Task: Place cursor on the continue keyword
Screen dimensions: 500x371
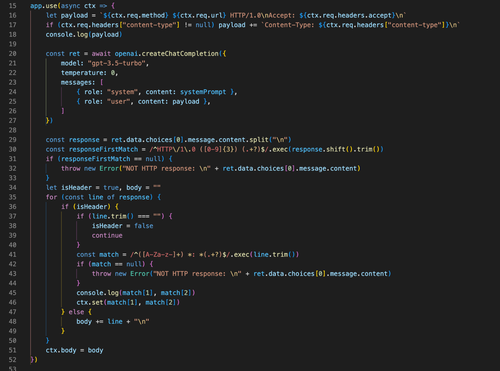Action: pos(107,235)
